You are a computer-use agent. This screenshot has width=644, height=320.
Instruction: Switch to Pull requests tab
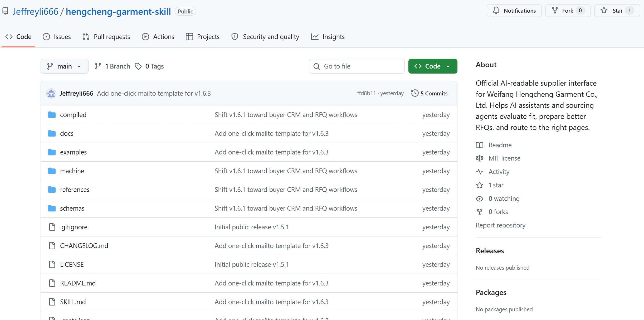pos(106,37)
